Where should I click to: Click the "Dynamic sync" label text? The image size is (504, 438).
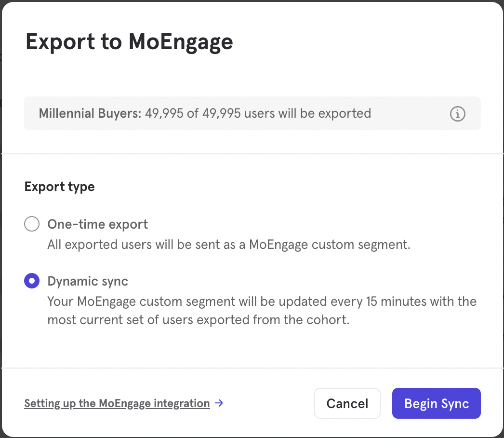click(88, 281)
